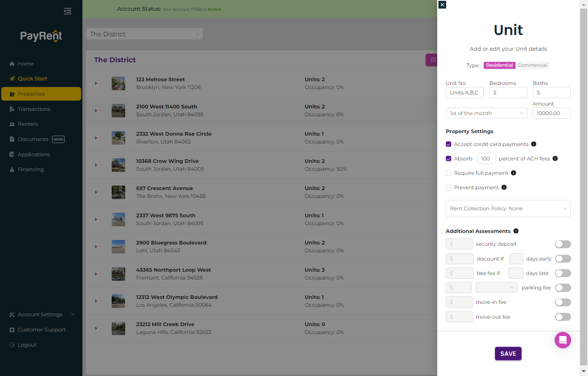Expand the 657 Crescent Avenue row
The height and width of the screenshot is (376, 588).
pyautogui.click(x=96, y=192)
